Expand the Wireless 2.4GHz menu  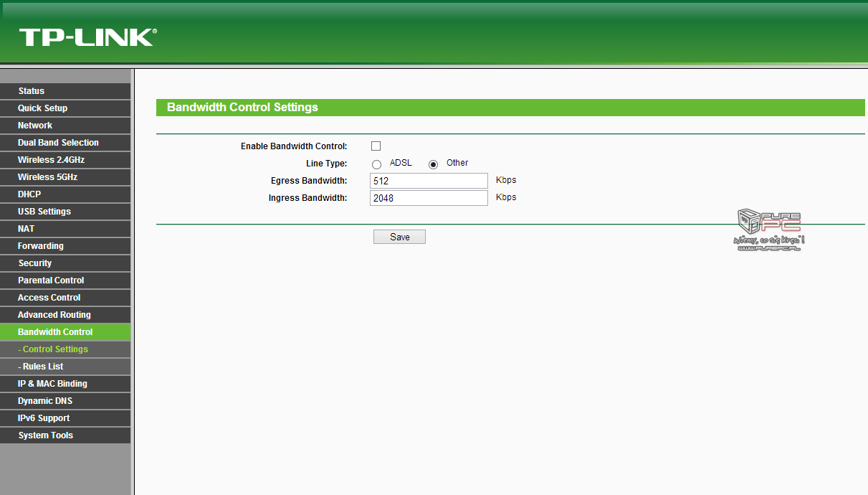click(x=51, y=160)
